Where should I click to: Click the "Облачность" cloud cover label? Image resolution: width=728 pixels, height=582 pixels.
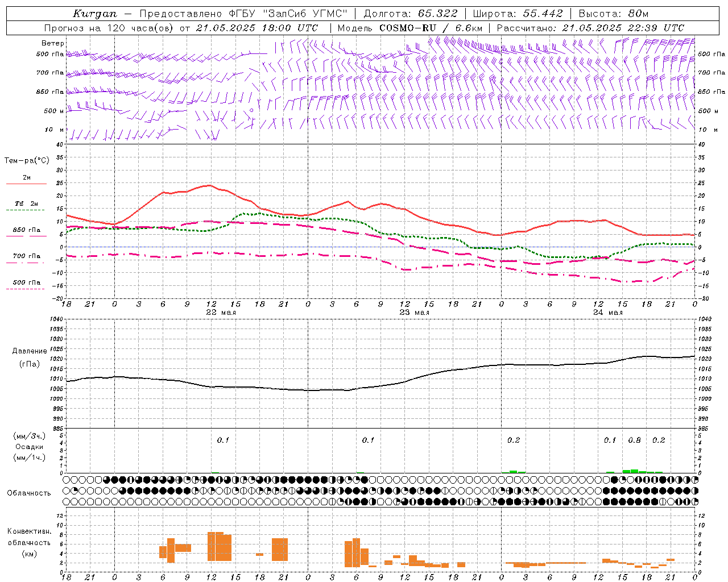[x=29, y=493]
